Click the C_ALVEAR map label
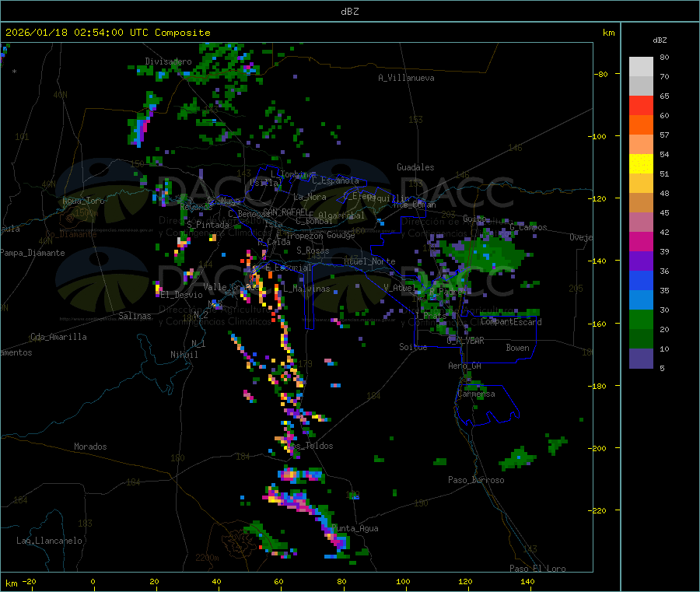 [x=465, y=341]
